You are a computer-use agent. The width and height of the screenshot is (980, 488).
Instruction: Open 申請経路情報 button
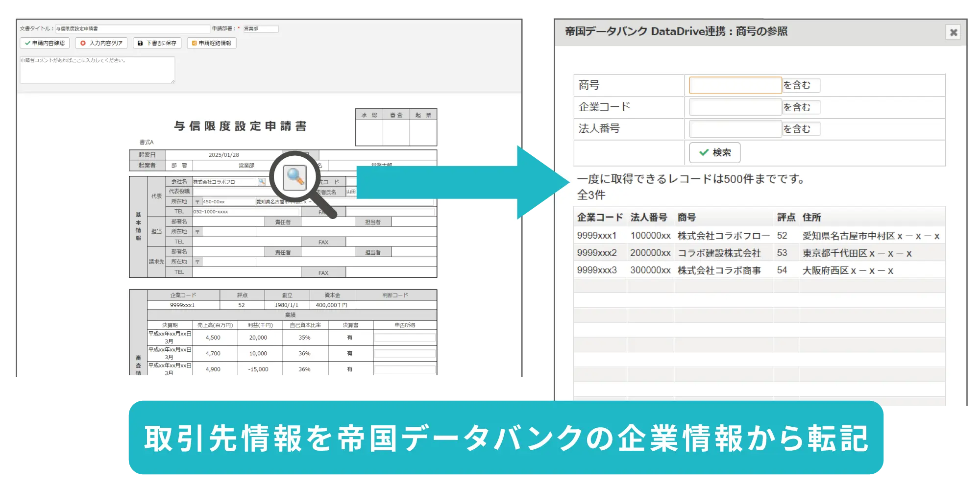point(211,43)
